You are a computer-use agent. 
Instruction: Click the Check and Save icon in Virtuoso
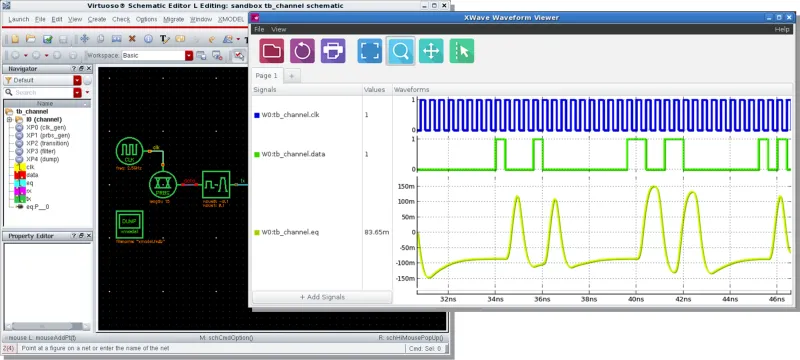(48, 39)
